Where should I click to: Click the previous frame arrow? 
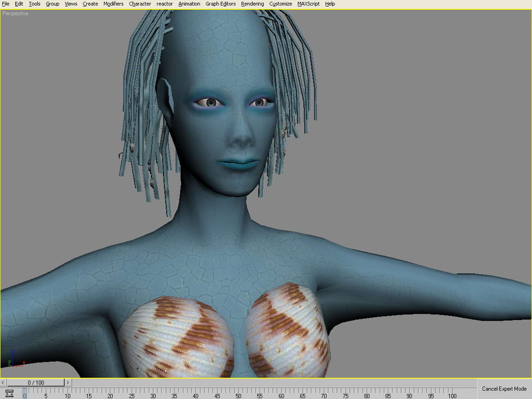click(3, 382)
